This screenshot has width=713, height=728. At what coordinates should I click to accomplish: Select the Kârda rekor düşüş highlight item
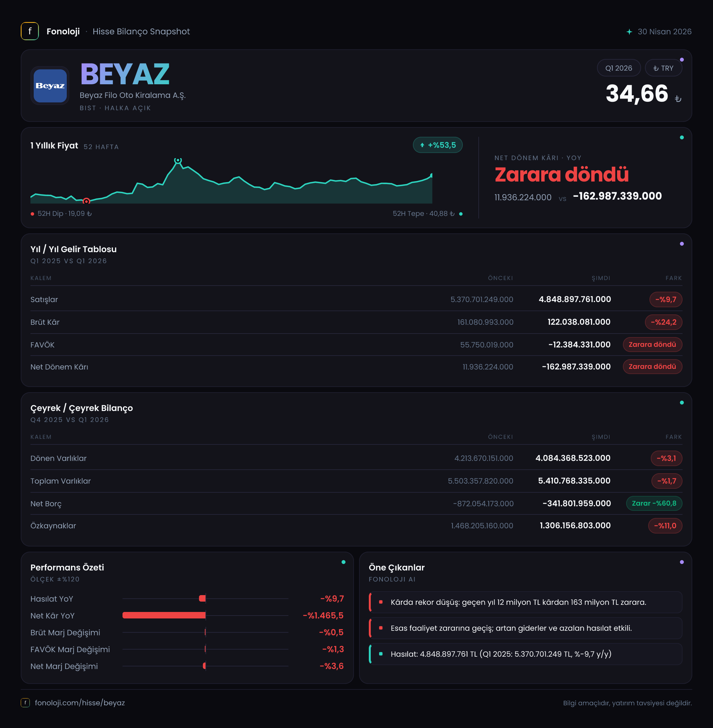pyautogui.click(x=525, y=602)
